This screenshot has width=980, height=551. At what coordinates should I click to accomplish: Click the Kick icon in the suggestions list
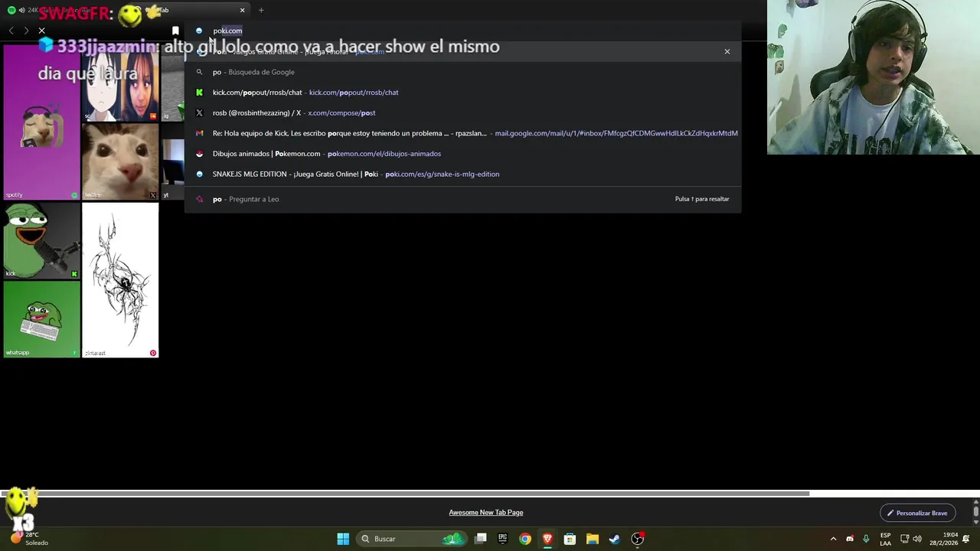[199, 93]
